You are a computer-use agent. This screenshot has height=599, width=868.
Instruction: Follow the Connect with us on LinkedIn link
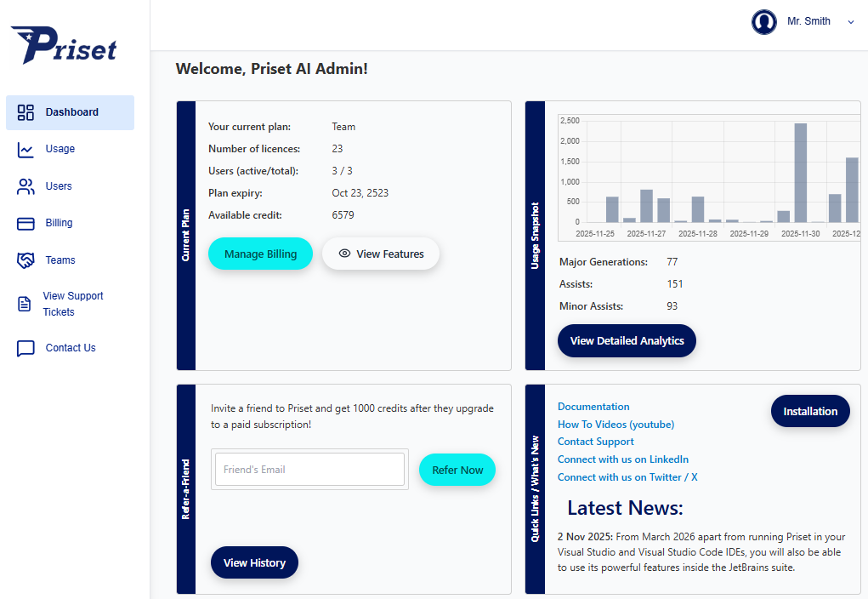point(623,459)
